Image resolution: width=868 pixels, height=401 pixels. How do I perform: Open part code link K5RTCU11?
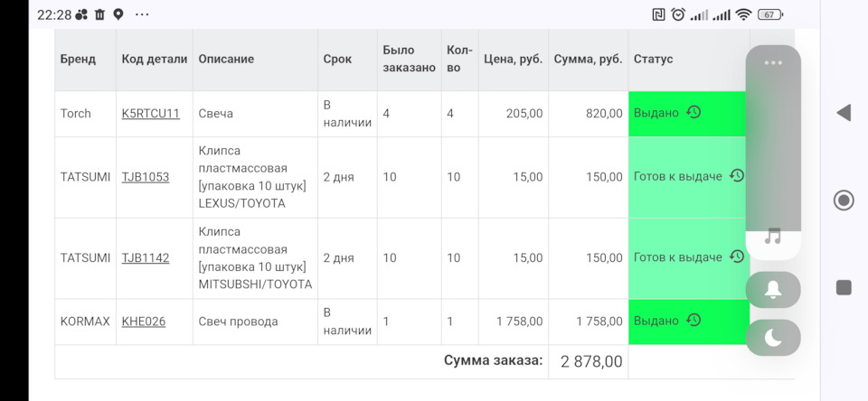(x=151, y=114)
